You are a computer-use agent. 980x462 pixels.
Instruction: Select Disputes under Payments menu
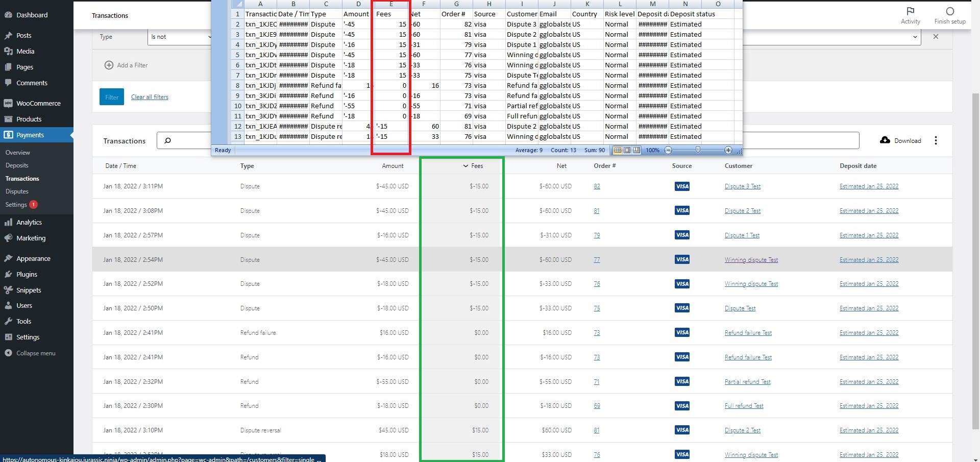click(17, 191)
